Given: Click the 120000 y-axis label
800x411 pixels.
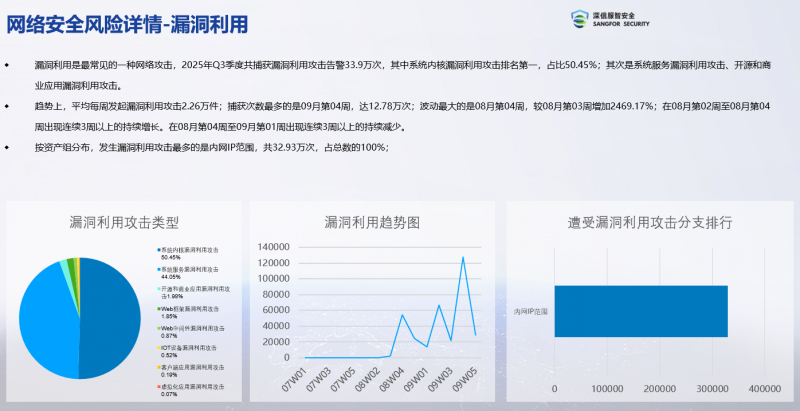Looking at the screenshot, I should [x=273, y=263].
